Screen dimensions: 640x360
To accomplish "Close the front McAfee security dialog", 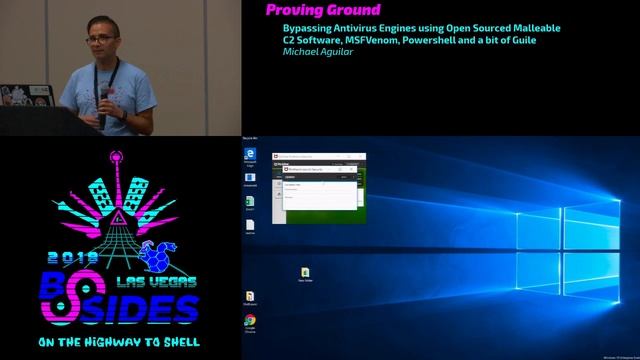I will click(x=351, y=169).
